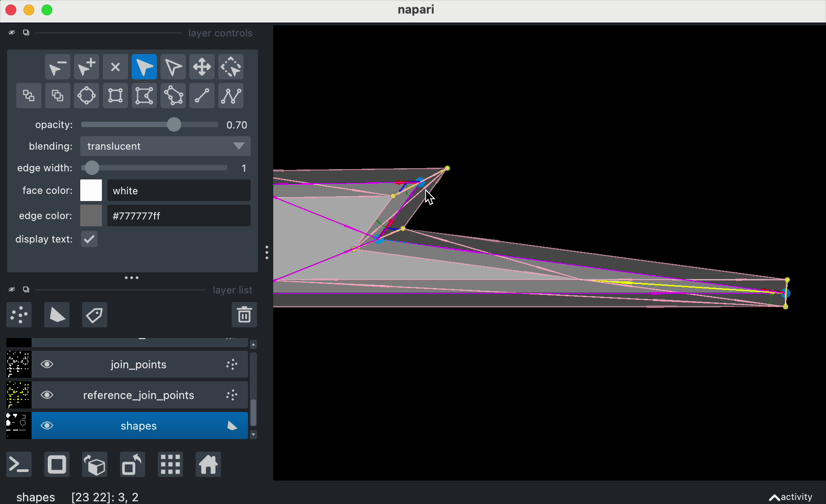Toggle visibility of reference_join_points layer

click(x=47, y=395)
